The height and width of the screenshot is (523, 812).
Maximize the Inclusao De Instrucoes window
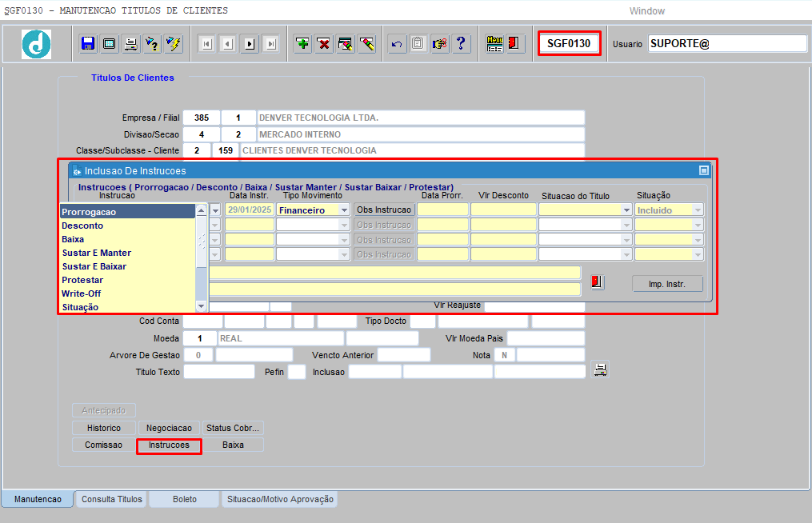[704, 170]
